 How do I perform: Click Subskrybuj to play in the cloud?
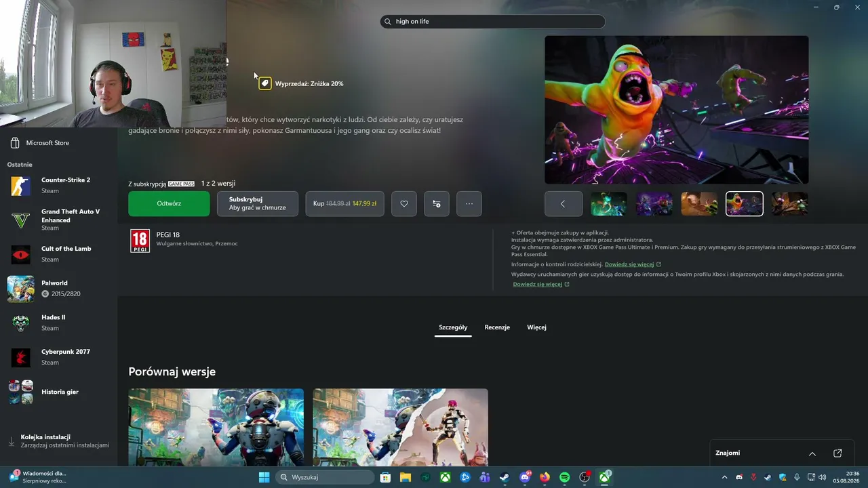[258, 203]
